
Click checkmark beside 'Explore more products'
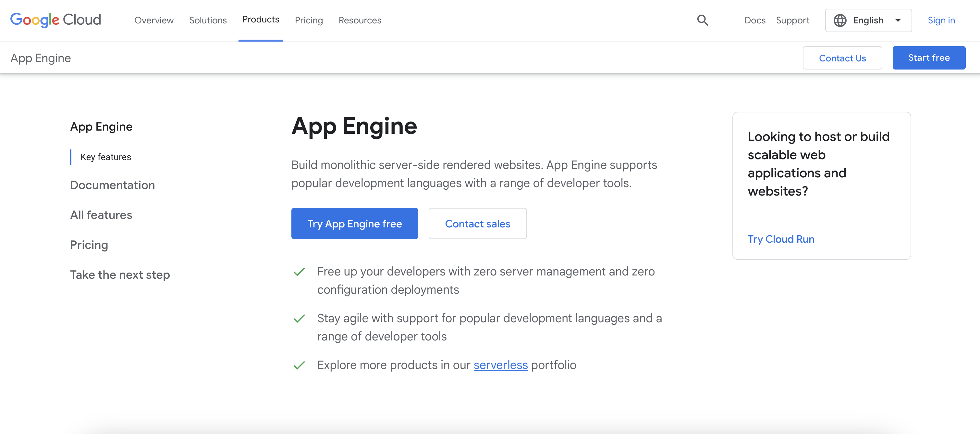(x=300, y=365)
